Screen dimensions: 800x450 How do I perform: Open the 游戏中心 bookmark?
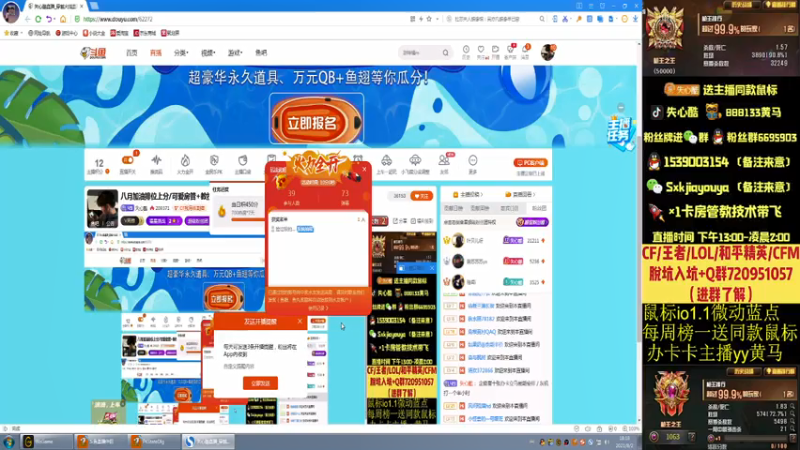coord(67,33)
